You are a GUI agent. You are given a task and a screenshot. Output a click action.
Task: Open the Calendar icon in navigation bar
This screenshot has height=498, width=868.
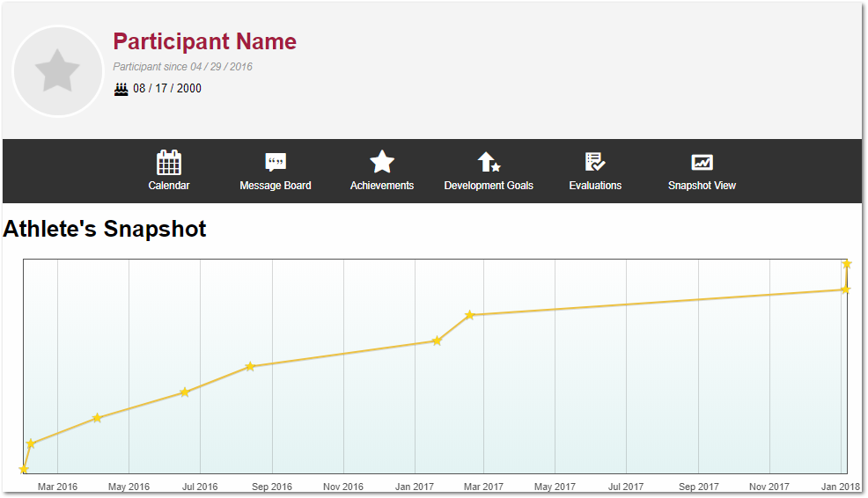[169, 163]
